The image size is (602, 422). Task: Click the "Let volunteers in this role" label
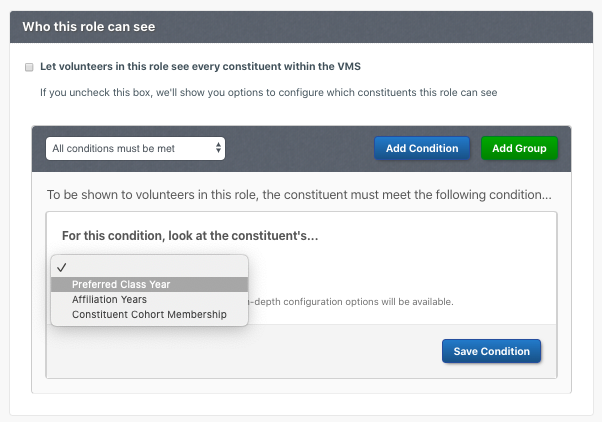point(200,66)
